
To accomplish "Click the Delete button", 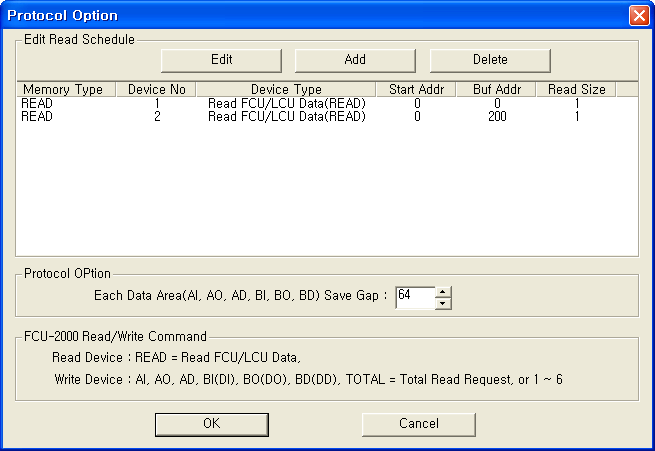I will pos(490,59).
